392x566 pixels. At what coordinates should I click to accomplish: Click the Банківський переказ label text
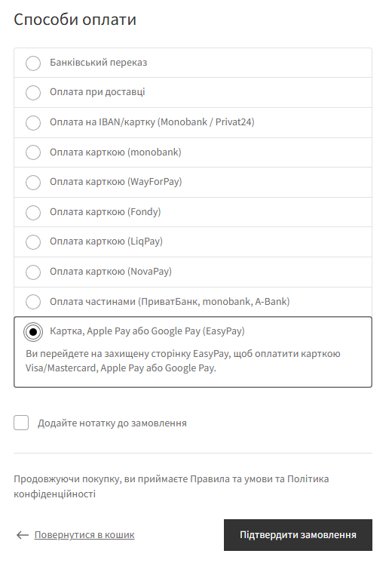99,63
